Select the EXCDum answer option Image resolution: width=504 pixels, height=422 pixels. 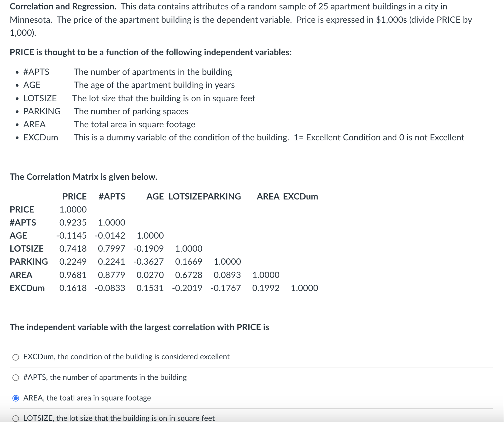click(15, 357)
